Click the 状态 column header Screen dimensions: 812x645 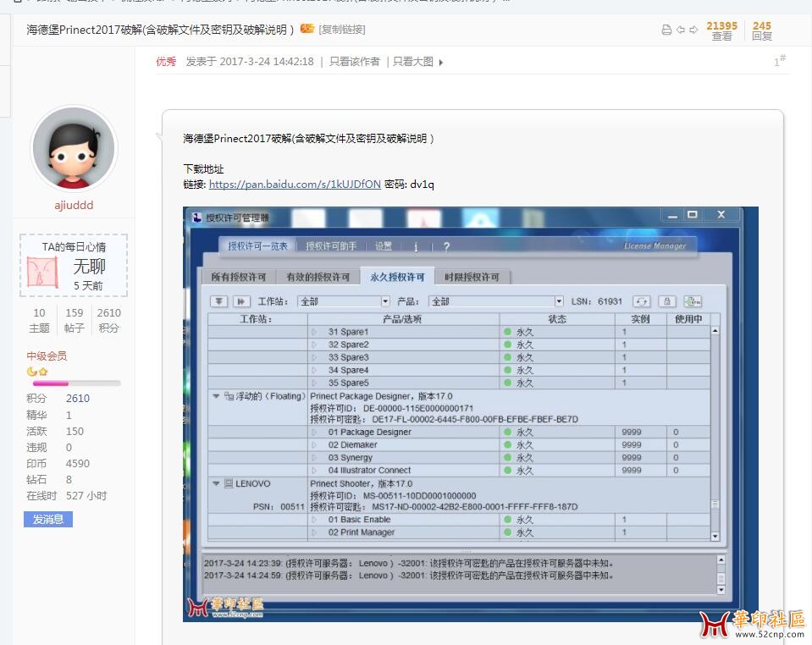(557, 319)
